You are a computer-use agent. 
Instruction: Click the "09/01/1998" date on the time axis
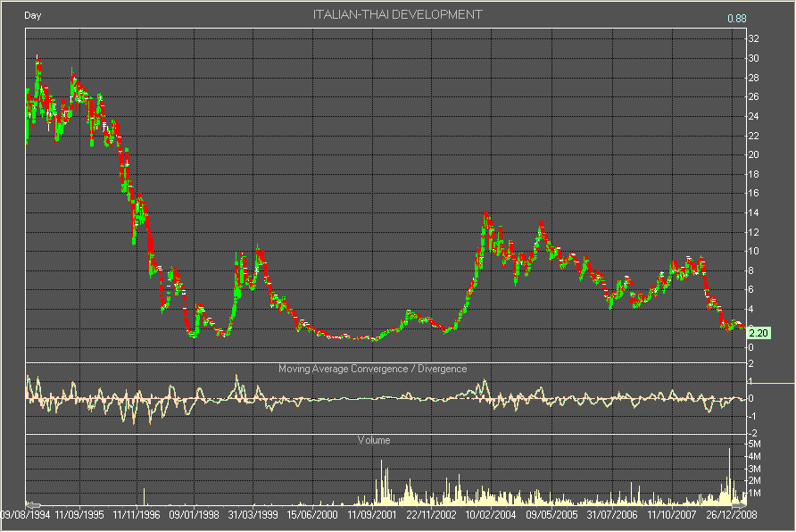[x=194, y=515]
